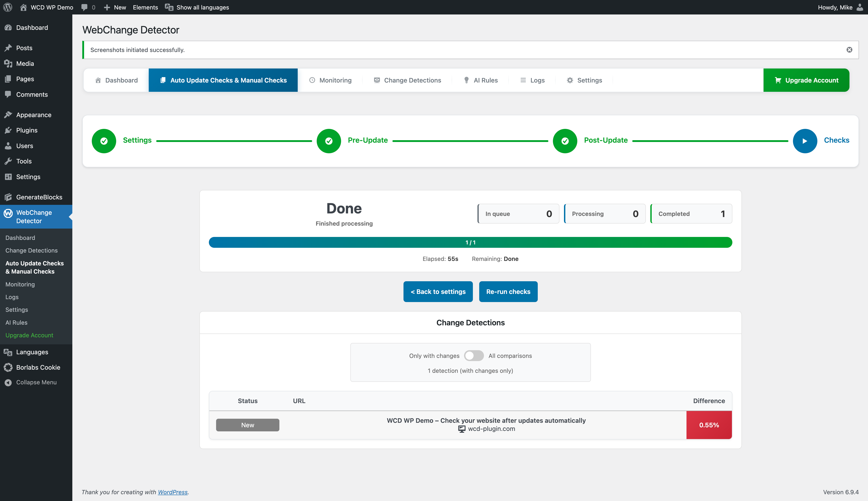Open the Settings tab in plugin navigation
The width and height of the screenshot is (868, 501).
click(x=584, y=80)
